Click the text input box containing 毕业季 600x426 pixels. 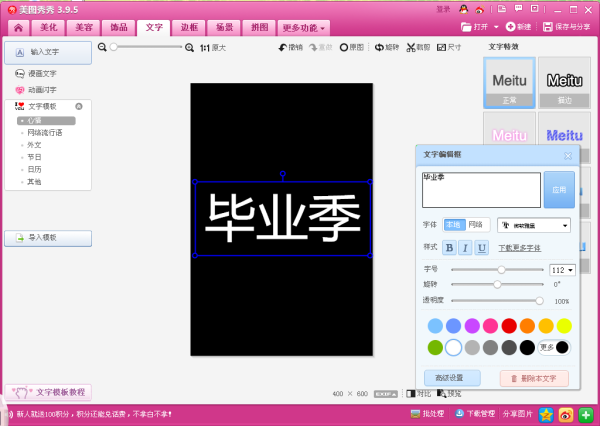[x=481, y=190]
